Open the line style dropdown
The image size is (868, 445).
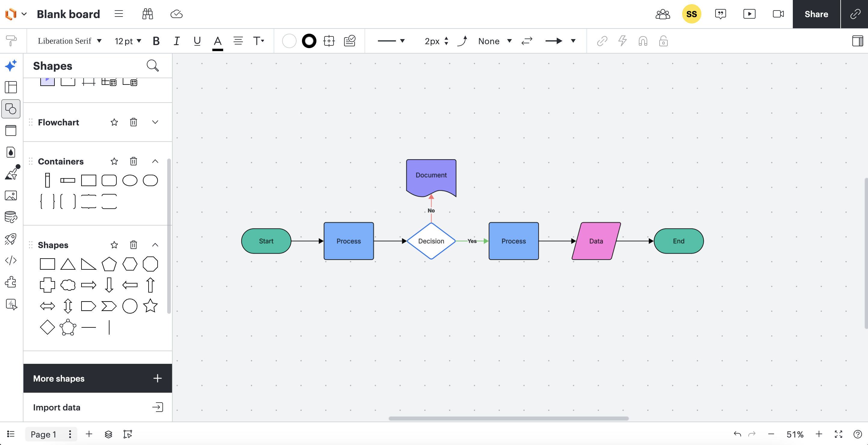click(x=391, y=41)
